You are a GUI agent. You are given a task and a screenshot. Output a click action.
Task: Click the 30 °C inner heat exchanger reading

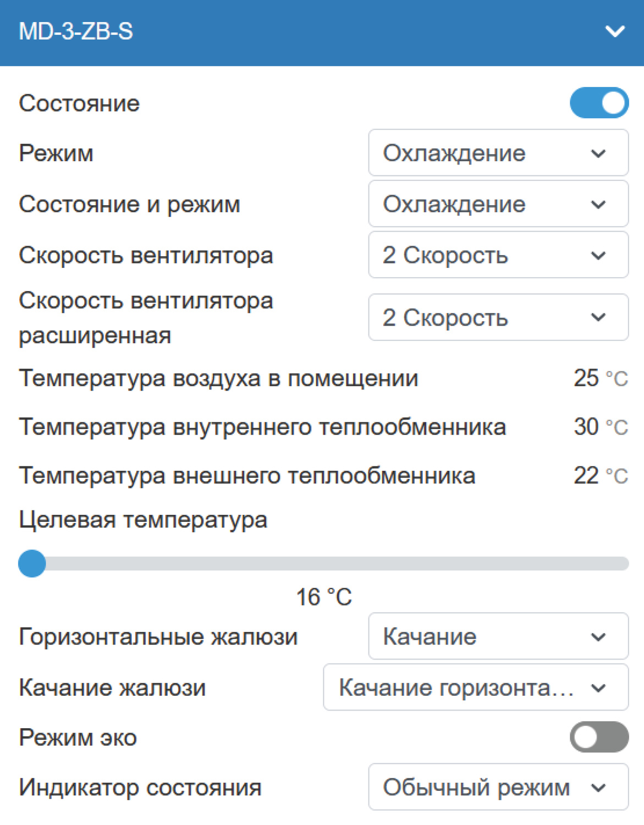[x=600, y=427]
